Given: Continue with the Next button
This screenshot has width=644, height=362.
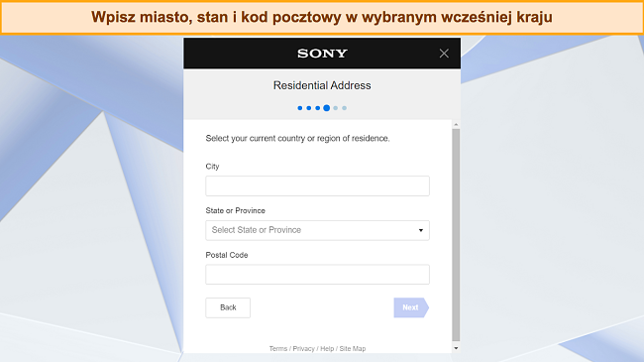Looking at the screenshot, I should [411, 307].
